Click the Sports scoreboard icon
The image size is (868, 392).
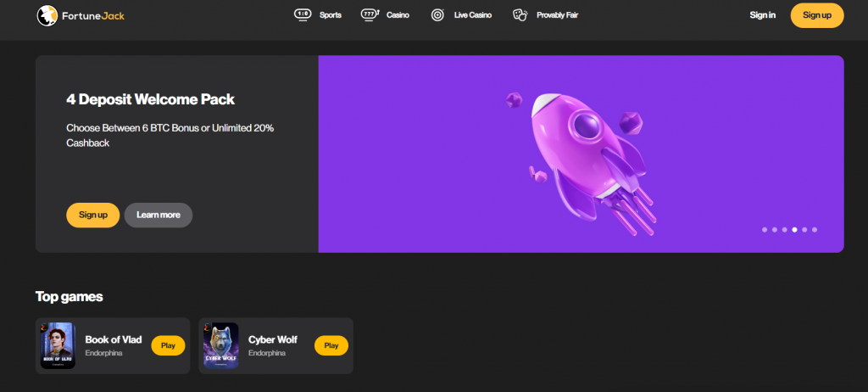303,15
